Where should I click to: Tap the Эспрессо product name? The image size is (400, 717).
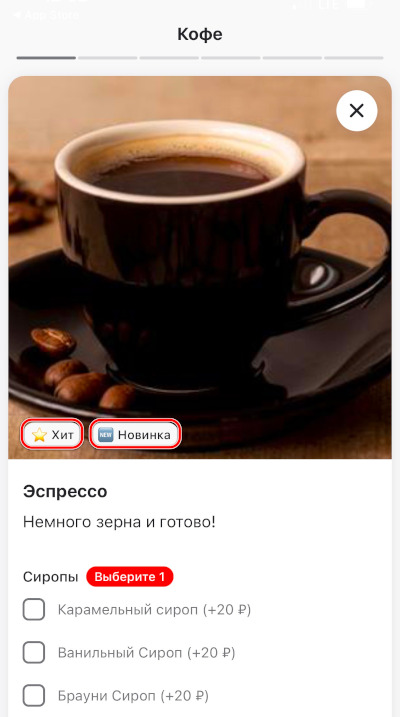[65, 492]
